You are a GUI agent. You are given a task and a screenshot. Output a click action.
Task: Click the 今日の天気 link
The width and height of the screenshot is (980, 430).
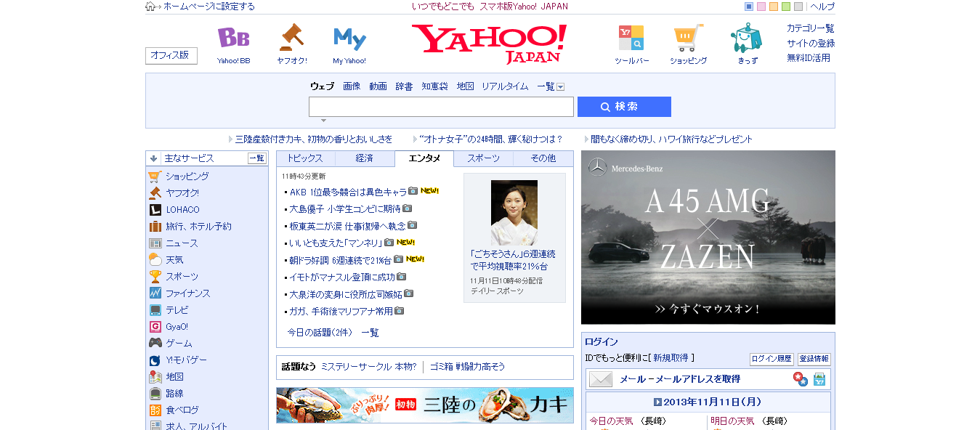(611, 421)
